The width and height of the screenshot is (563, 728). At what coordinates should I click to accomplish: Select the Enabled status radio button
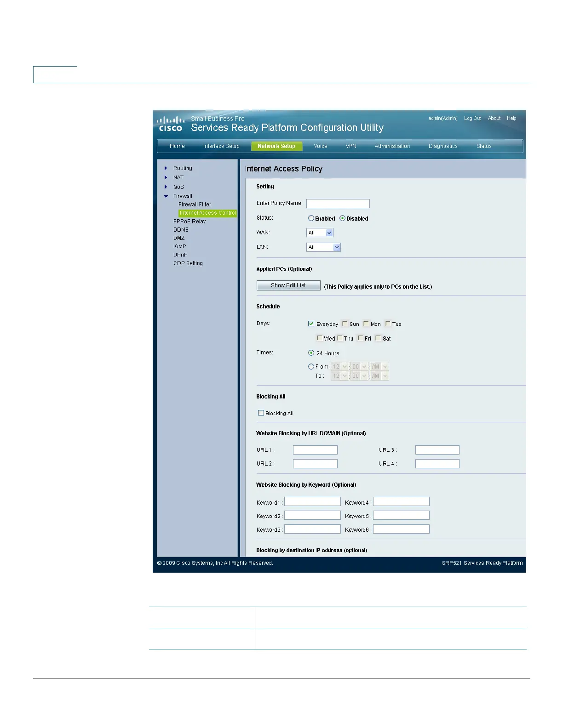point(311,218)
